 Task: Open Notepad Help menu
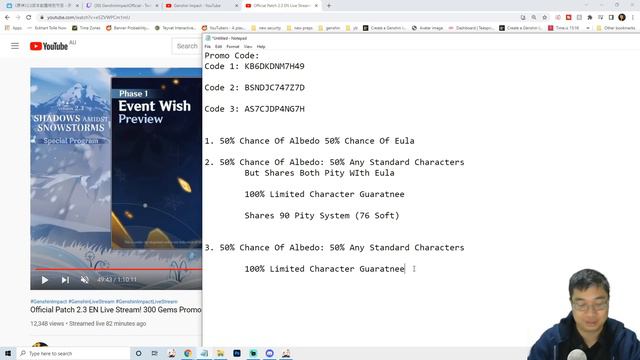click(x=261, y=47)
